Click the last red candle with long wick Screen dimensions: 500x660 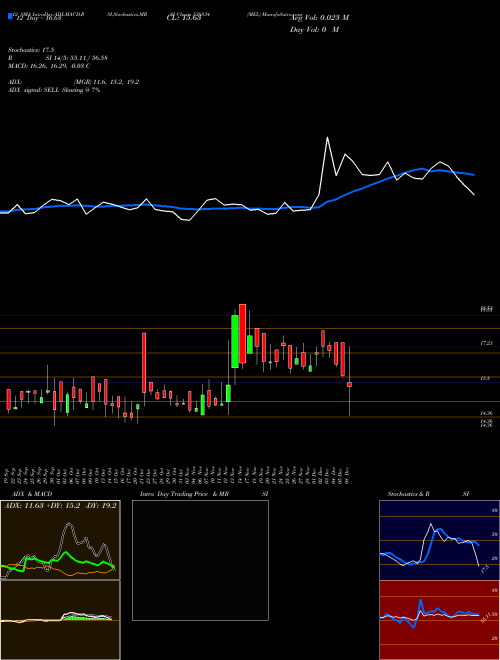(349, 384)
